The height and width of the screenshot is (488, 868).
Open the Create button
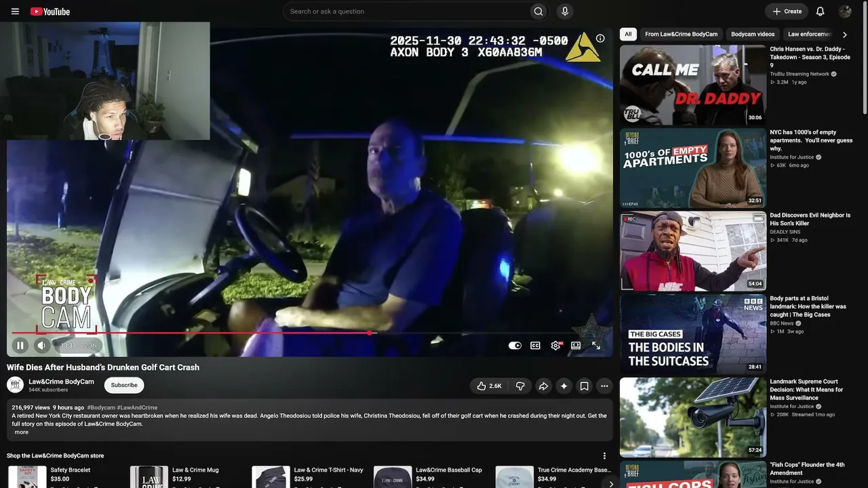click(787, 12)
